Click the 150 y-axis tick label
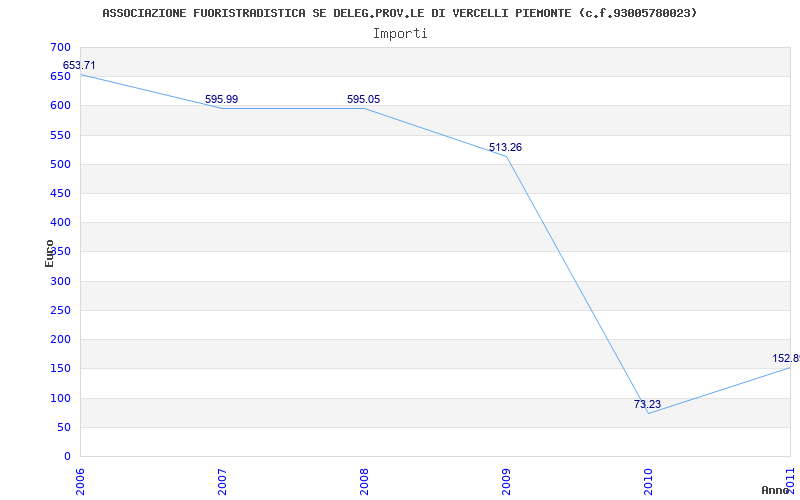The height and width of the screenshot is (500, 800). 60,368
